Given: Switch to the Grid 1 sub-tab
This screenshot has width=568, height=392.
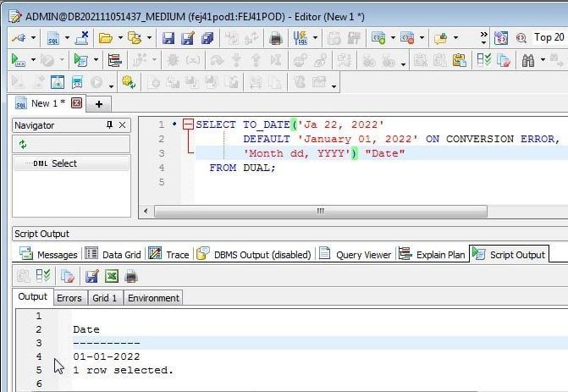Looking at the screenshot, I should click(105, 298).
